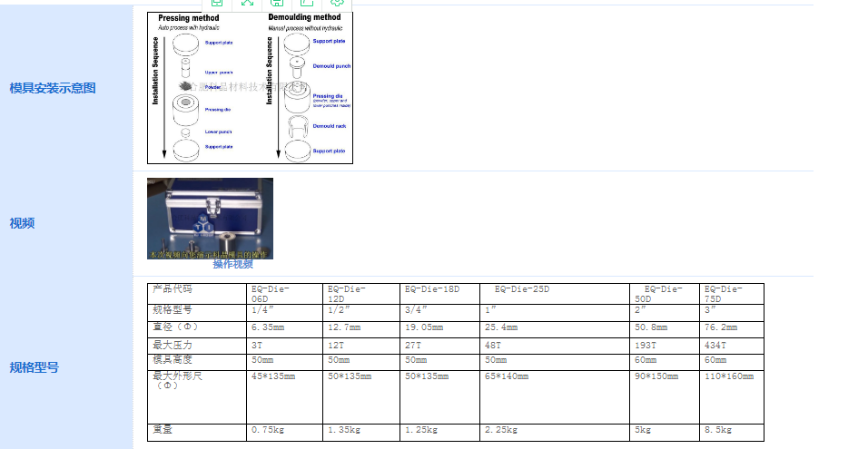868x449 pixels.
Task: Click the 193T max pressure cell
Action: pyautogui.click(x=665, y=346)
